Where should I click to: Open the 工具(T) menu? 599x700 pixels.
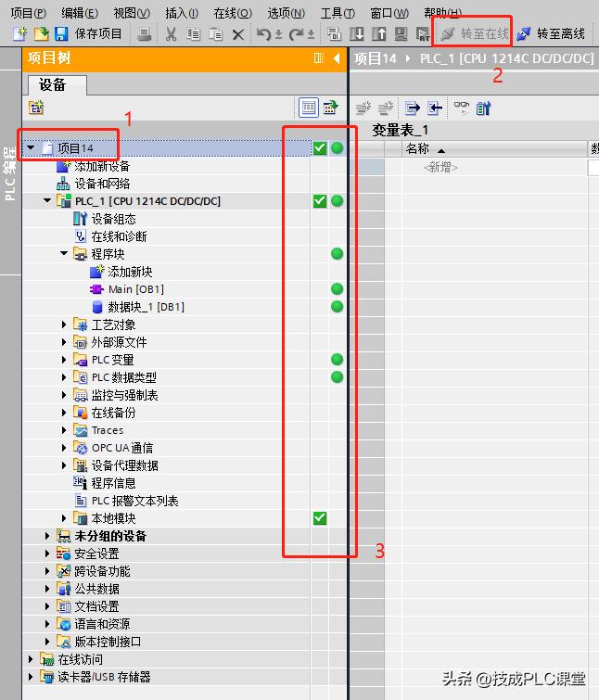pos(338,13)
